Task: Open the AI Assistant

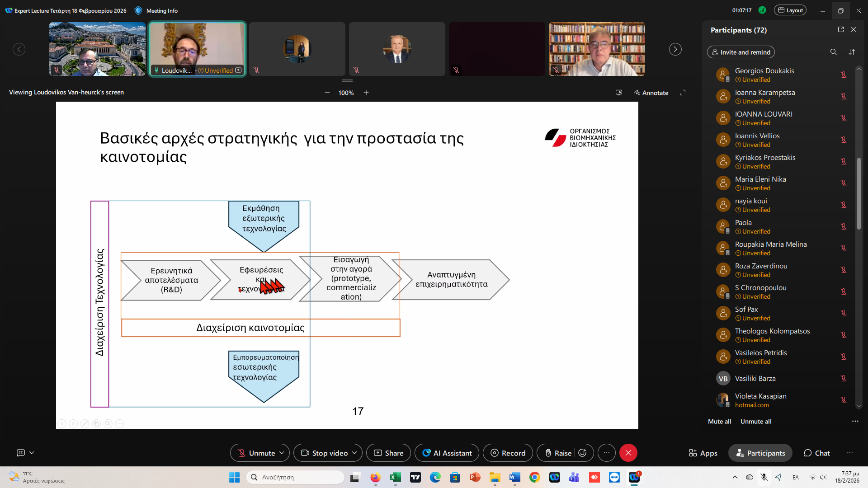Action: tap(447, 453)
